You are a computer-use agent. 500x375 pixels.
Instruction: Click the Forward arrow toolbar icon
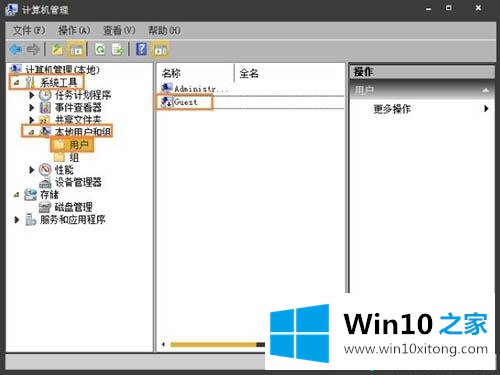click(x=33, y=50)
